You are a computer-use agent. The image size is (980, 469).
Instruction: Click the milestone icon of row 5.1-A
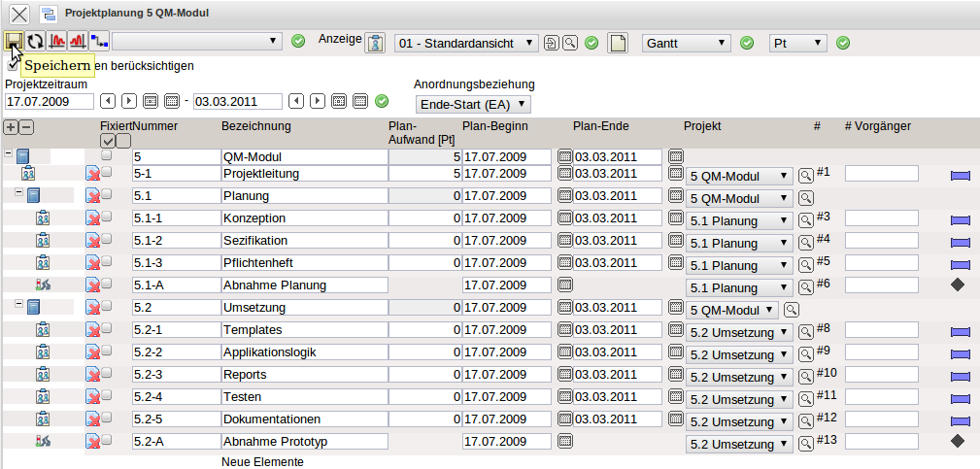43,285
